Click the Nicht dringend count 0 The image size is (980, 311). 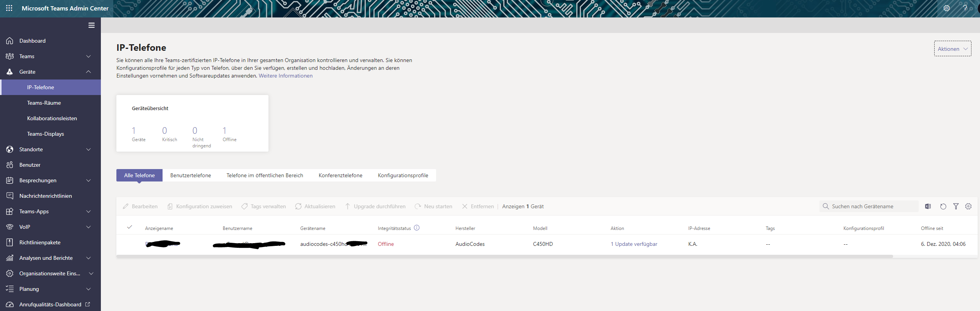click(x=195, y=131)
